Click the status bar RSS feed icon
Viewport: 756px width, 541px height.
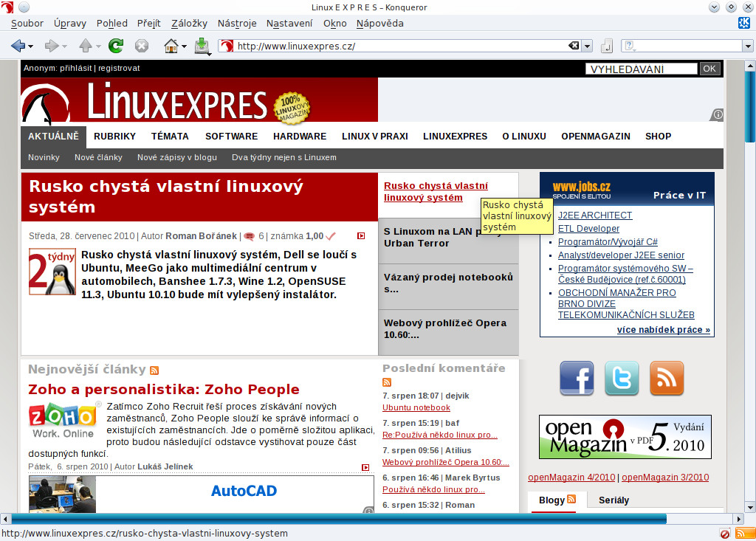744,534
